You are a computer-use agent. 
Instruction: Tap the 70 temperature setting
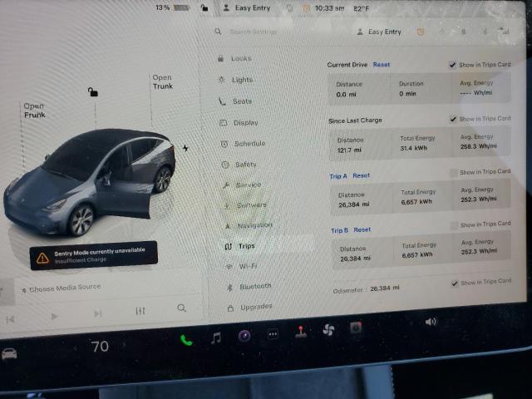click(100, 347)
